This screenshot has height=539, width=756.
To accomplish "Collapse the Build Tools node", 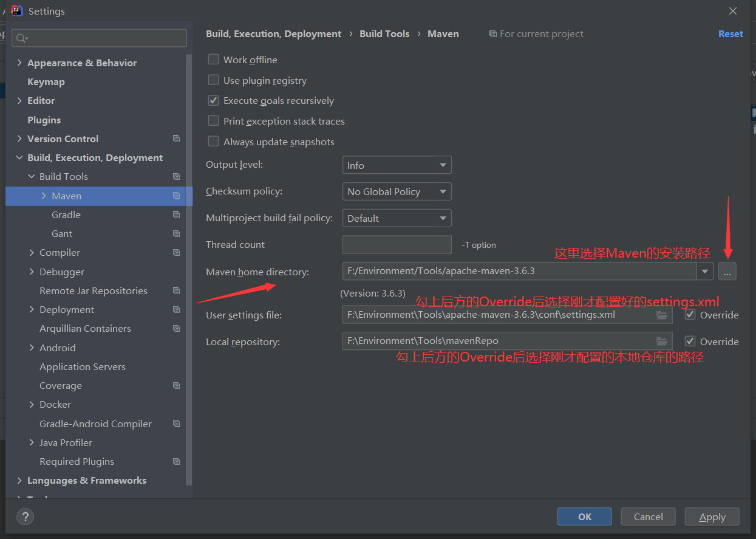I will pyautogui.click(x=32, y=176).
